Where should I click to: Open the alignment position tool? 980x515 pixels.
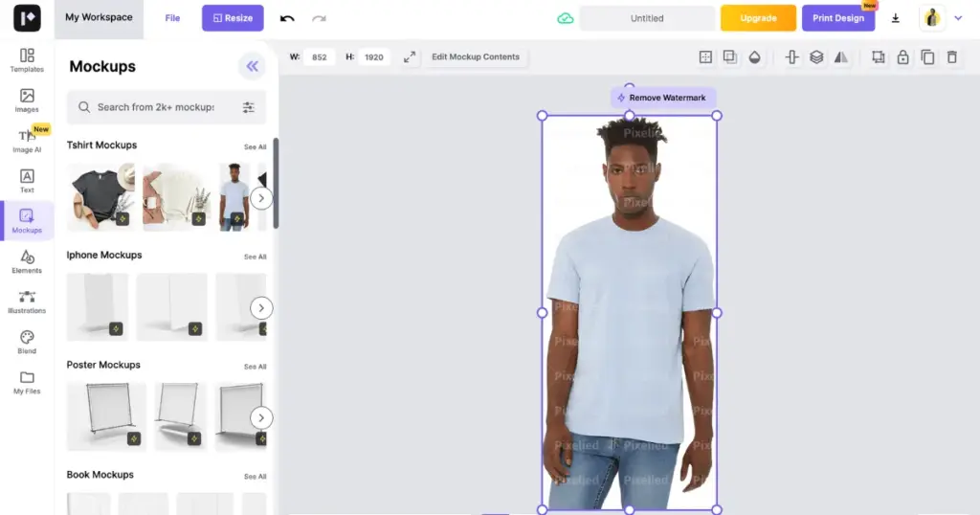click(791, 56)
